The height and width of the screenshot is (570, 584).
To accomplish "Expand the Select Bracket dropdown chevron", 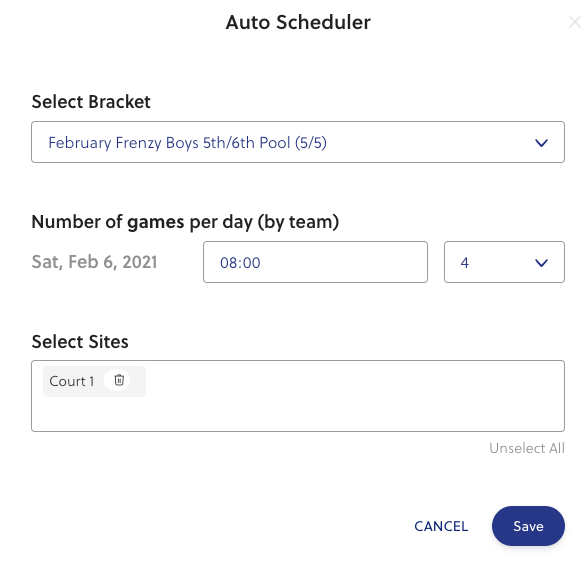I will click(541, 142).
